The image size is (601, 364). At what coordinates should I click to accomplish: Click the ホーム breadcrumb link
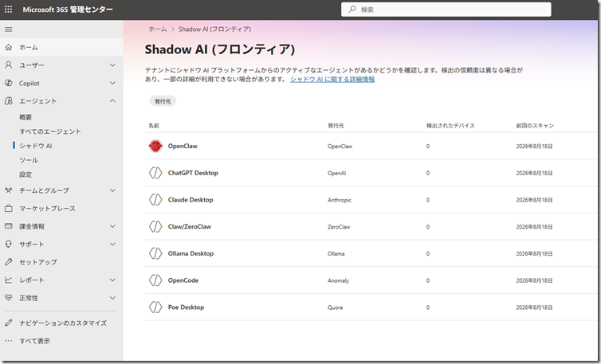point(158,29)
